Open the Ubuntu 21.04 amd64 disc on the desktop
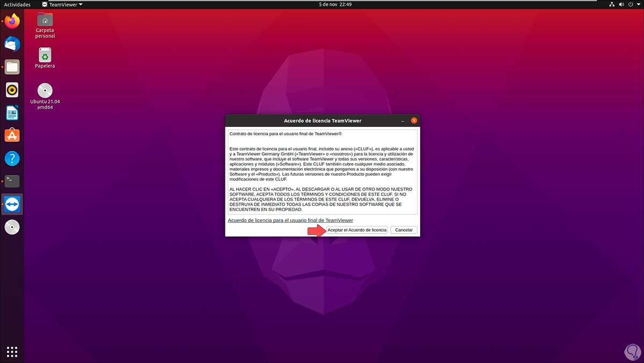 click(45, 97)
